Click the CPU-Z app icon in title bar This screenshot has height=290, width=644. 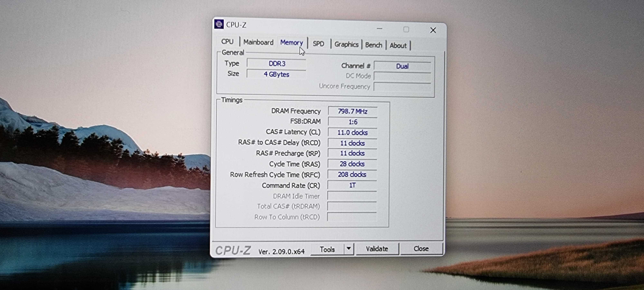pos(219,24)
